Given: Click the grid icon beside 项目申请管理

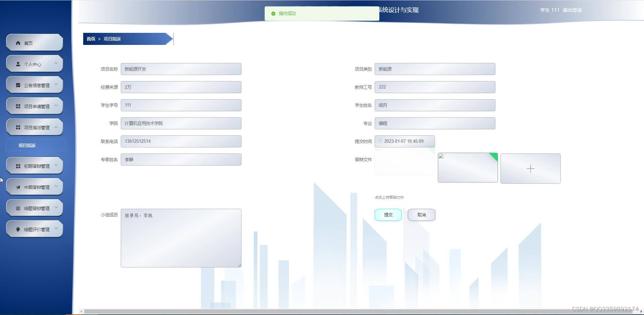Looking at the screenshot, I should [x=18, y=106].
